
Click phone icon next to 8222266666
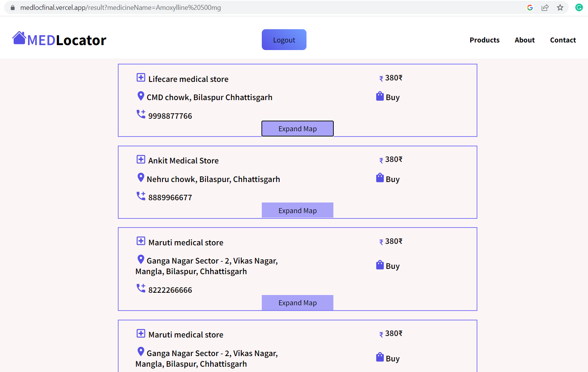[x=141, y=288]
